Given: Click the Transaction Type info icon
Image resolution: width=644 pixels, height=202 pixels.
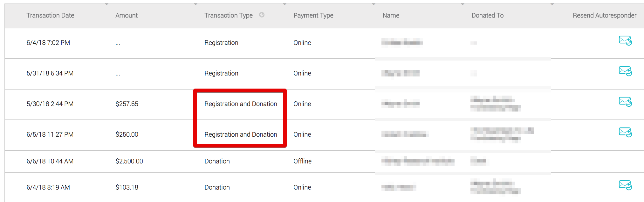Looking at the screenshot, I should pos(262,15).
